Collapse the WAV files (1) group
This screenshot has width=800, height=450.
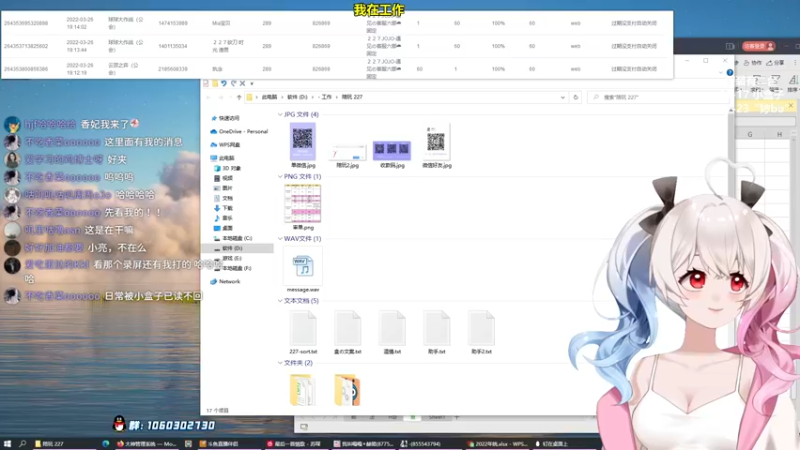pyautogui.click(x=280, y=239)
